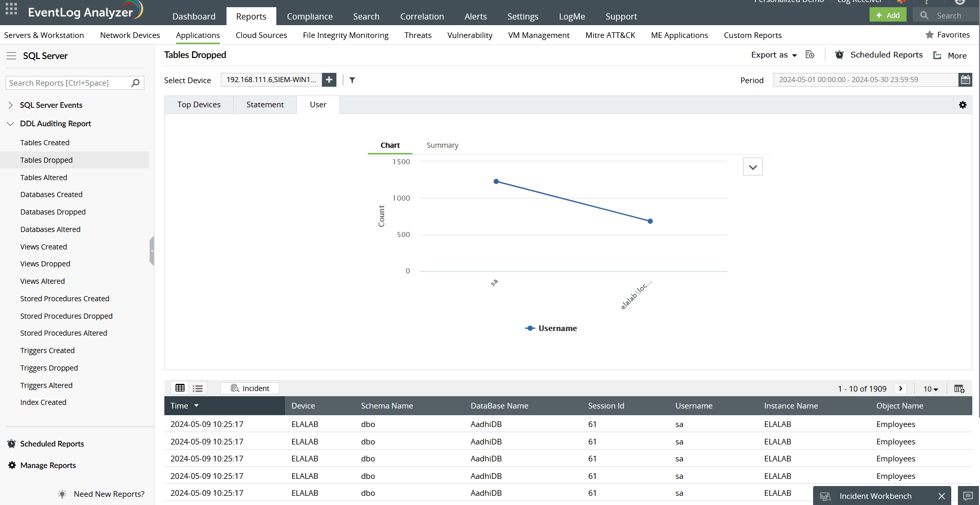Open the Export as dropdown
This screenshot has height=505, width=980.
click(x=774, y=55)
